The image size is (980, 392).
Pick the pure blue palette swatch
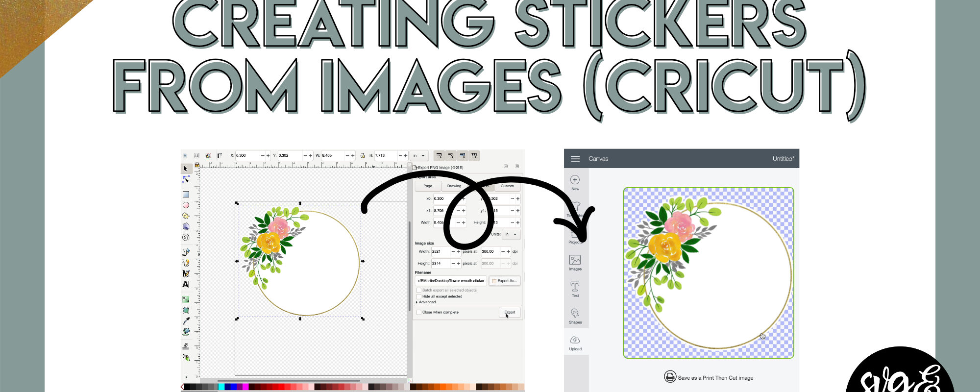tap(234, 387)
